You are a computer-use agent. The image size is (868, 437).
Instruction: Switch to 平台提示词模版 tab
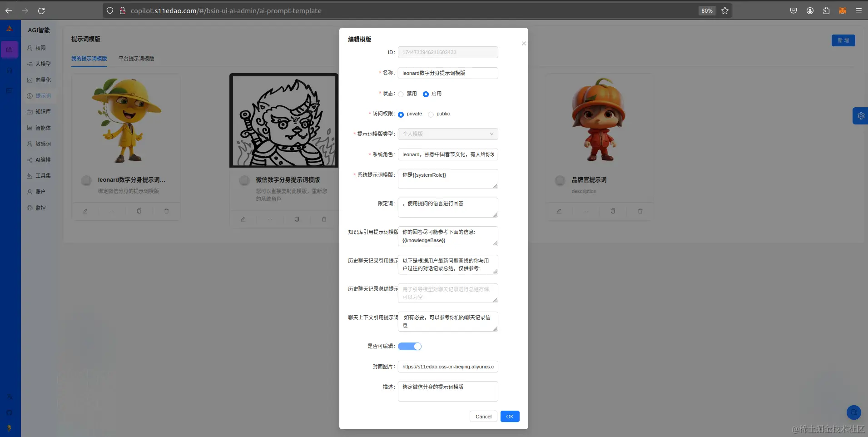pos(136,58)
